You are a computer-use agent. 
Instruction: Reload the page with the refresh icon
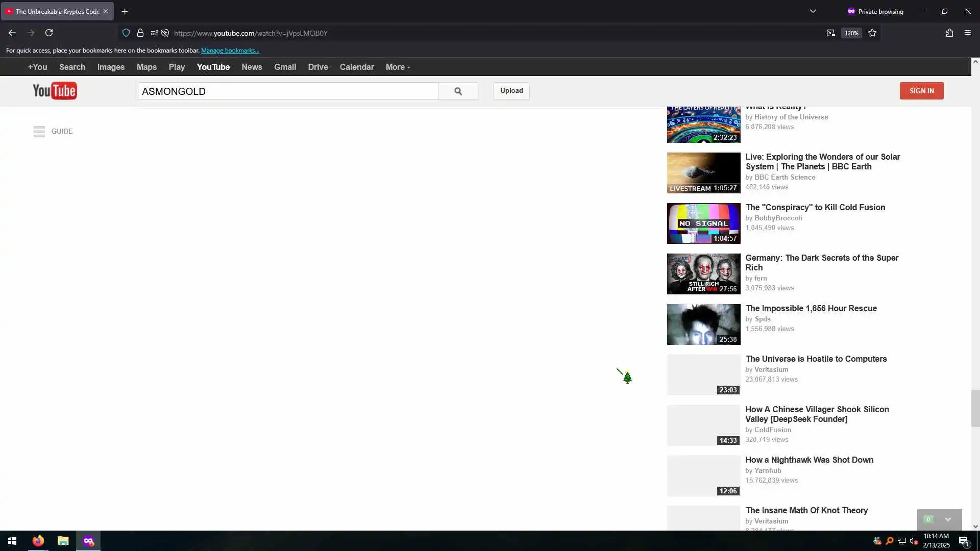pyautogui.click(x=49, y=33)
